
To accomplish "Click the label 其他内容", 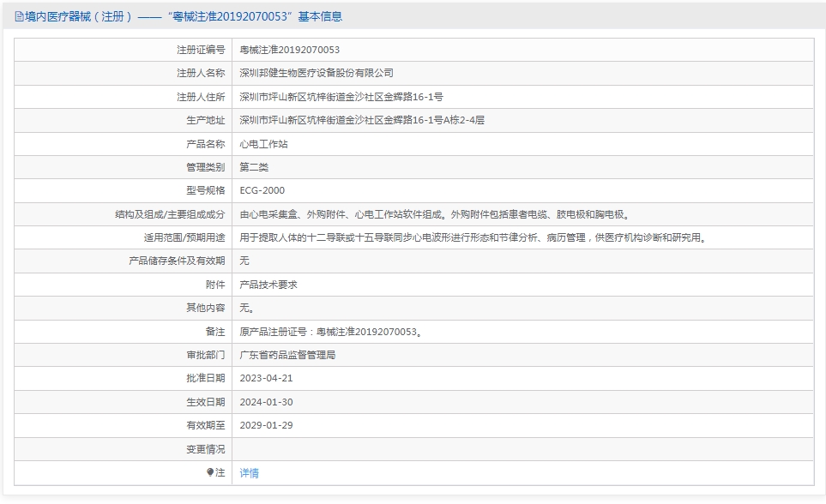I will point(206,308).
